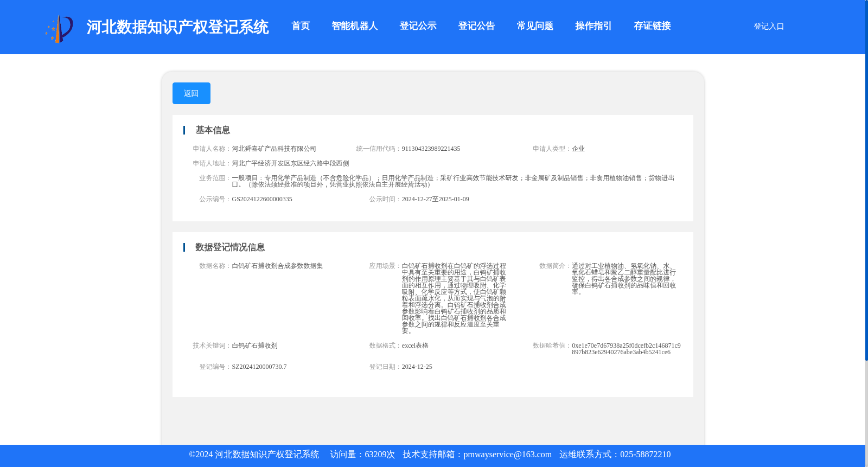Select the 业务范围 description text
The width and height of the screenshot is (868, 467).
pos(453,181)
